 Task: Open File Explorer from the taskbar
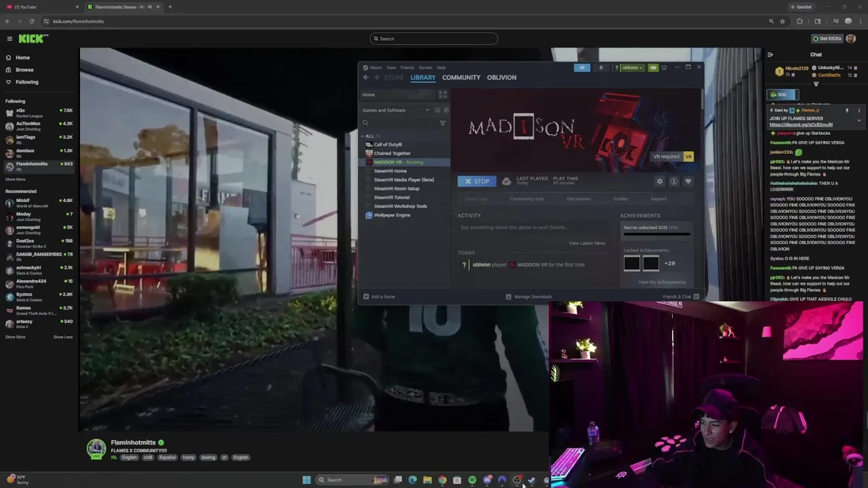(x=427, y=480)
